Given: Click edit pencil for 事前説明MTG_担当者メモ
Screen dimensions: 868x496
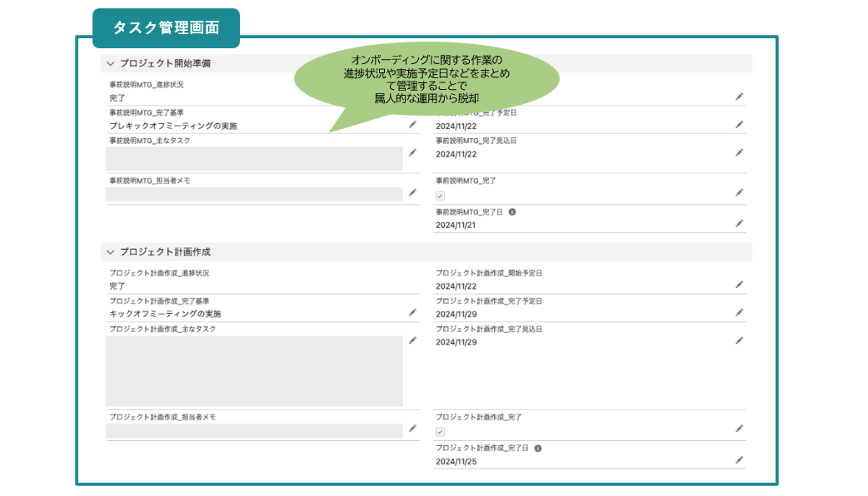Looking at the screenshot, I should point(412,193).
